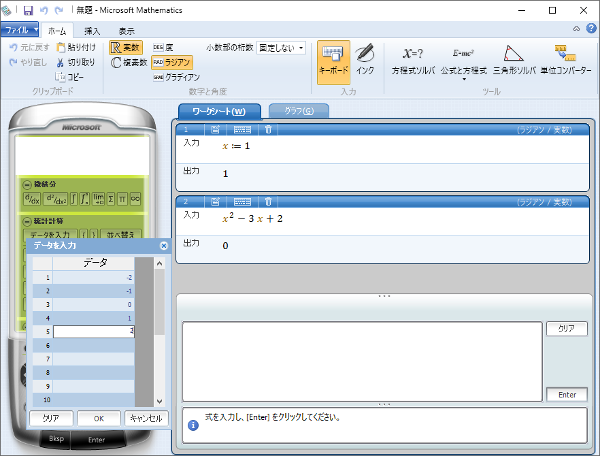The height and width of the screenshot is (456, 600).
Task: Click 貼り付け paste button
Action: (76, 47)
